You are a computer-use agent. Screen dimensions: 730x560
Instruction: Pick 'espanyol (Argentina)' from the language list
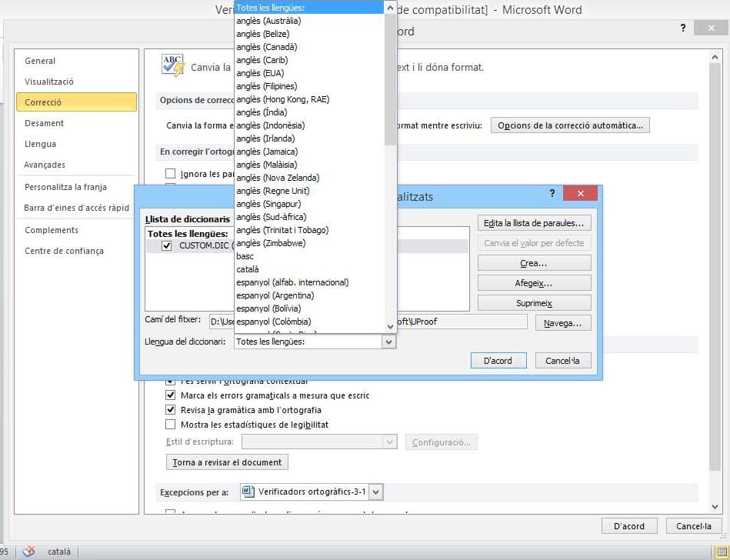[x=275, y=295]
